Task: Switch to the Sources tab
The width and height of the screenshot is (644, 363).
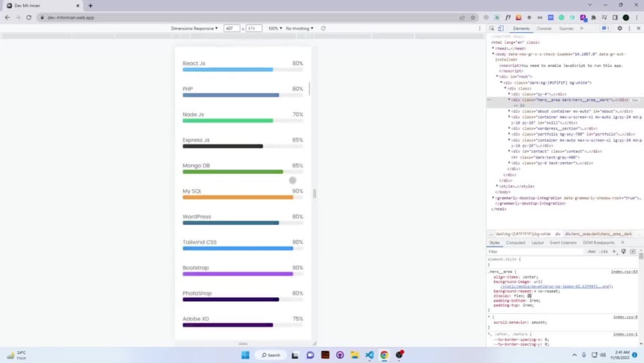Action: point(566,28)
